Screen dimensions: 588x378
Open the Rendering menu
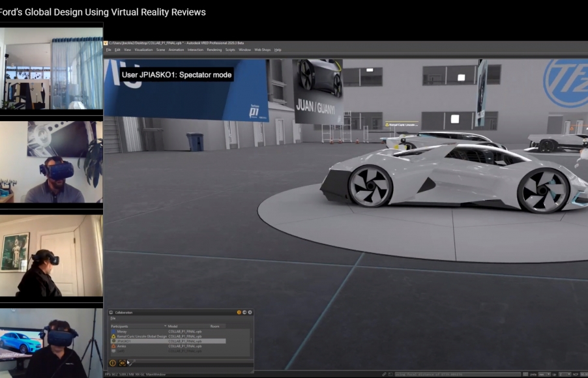(214, 50)
